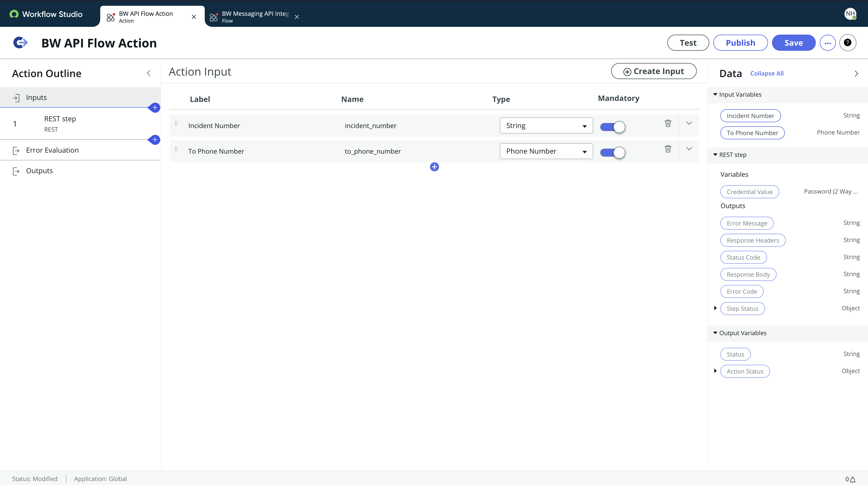The width and height of the screenshot is (868, 485).
Task: Click the Publish button
Action: [x=740, y=43]
